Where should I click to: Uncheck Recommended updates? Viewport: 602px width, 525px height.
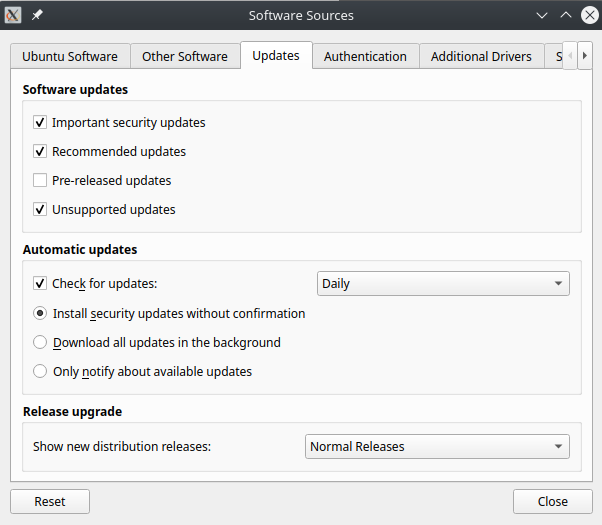(40, 152)
